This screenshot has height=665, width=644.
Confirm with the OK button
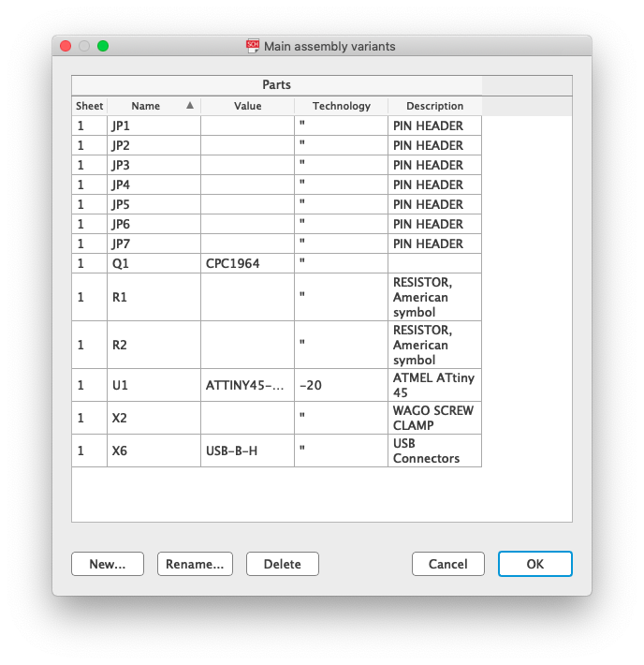click(x=535, y=564)
